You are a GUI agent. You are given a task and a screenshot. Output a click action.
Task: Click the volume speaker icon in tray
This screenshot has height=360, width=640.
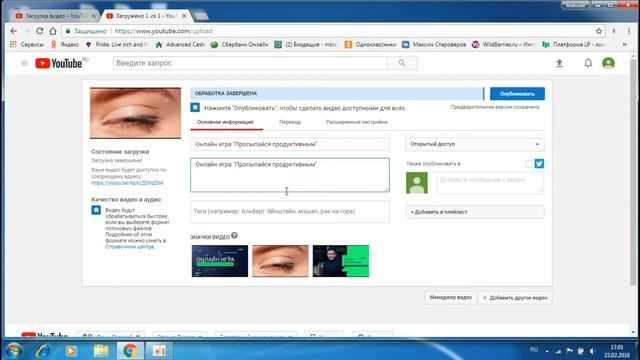click(593, 351)
